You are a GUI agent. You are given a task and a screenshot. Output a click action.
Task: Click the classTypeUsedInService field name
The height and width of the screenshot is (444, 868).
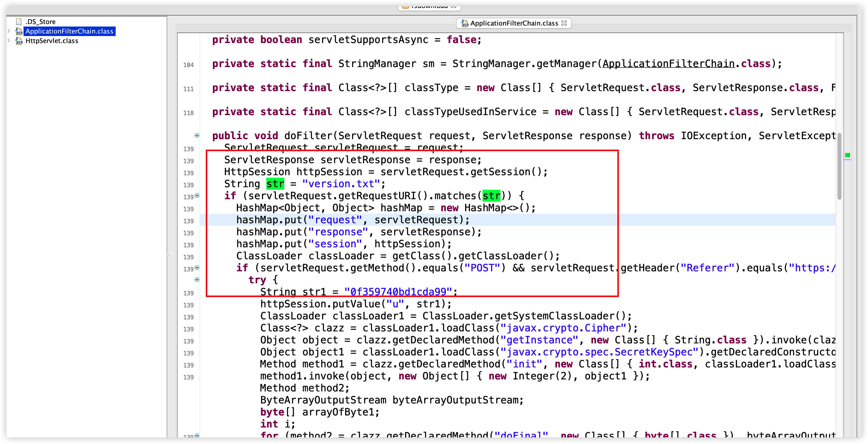pos(470,112)
